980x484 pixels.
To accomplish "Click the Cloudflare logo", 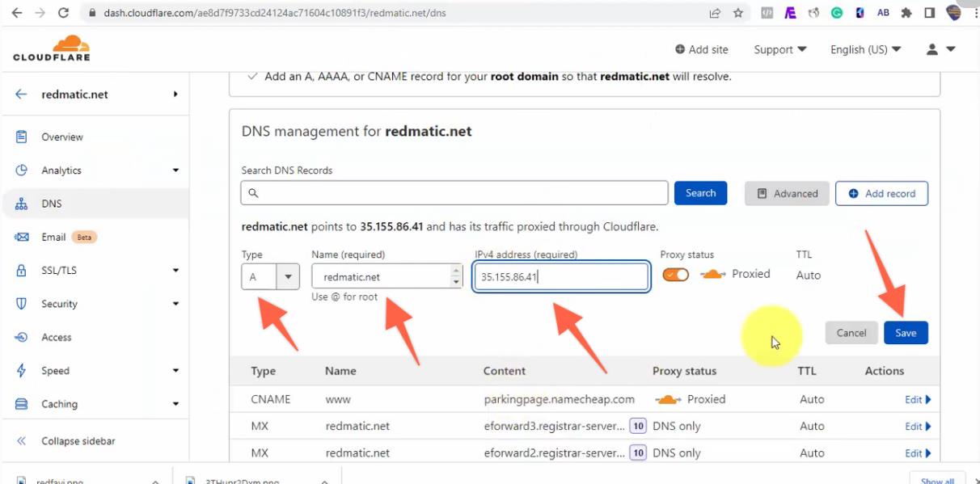I will (52, 48).
